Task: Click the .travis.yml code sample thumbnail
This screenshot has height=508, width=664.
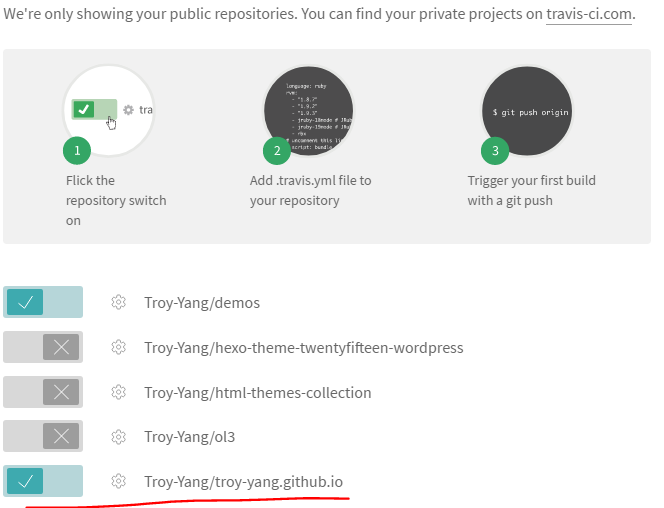Action: (309, 110)
